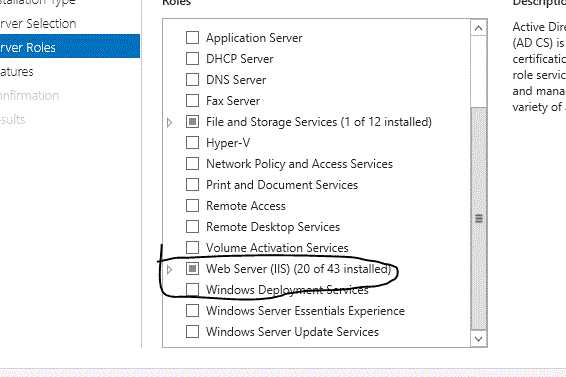Check Windows Server Essentials Experience
Image resolution: width=566 pixels, height=377 pixels.
192,310
